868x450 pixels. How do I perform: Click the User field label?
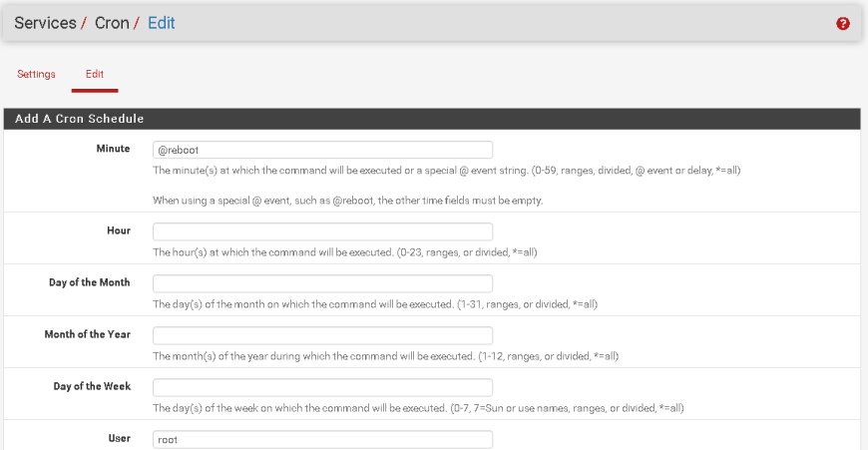point(119,438)
